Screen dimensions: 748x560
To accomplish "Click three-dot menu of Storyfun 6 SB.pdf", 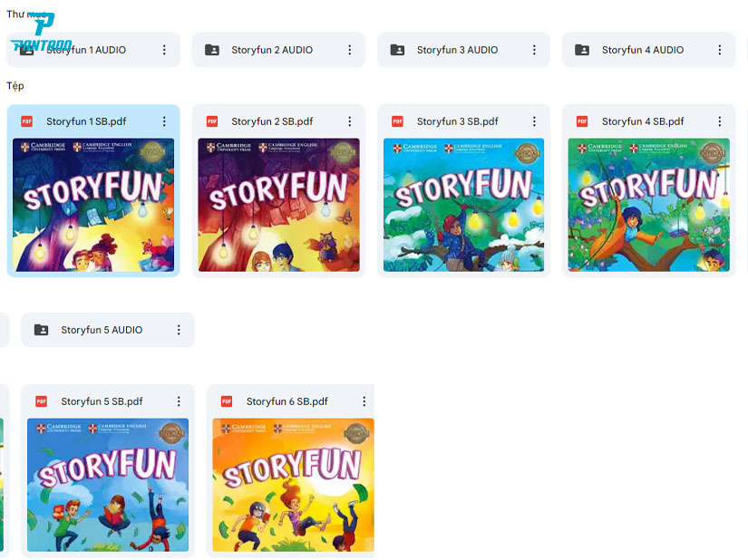I will point(364,401).
